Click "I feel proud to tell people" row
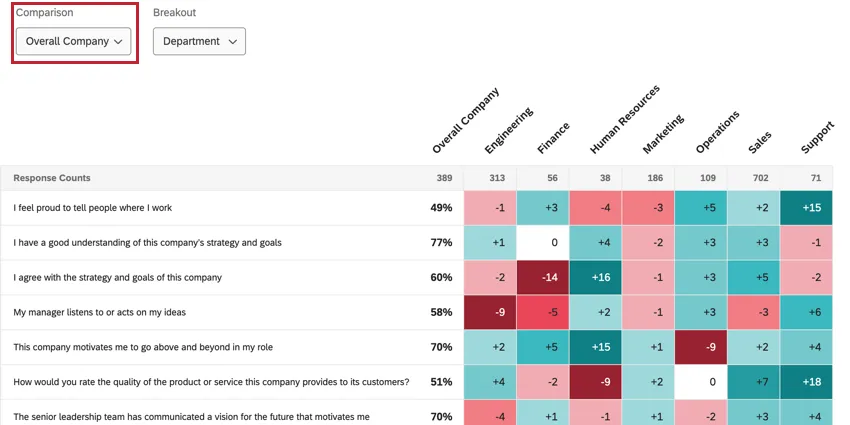Viewport: 850px width, 425px height. pos(93,208)
